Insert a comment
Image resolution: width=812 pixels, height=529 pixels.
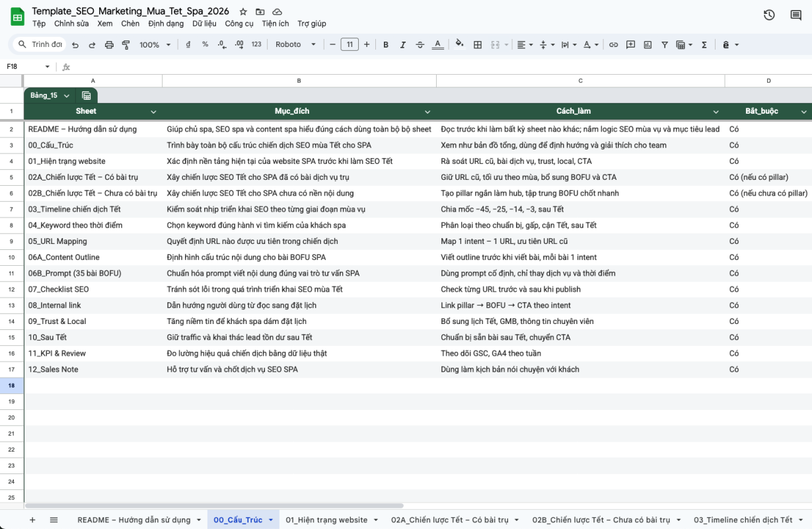click(x=630, y=44)
